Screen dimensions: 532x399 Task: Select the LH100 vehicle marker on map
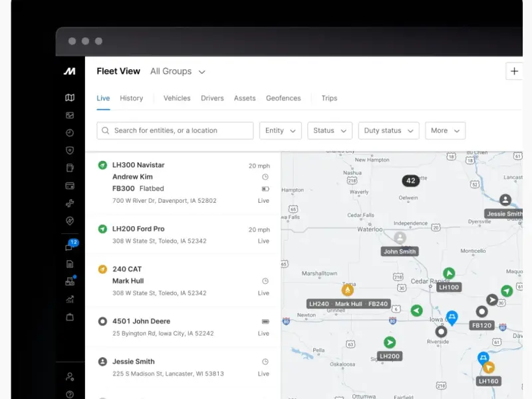pos(449,273)
